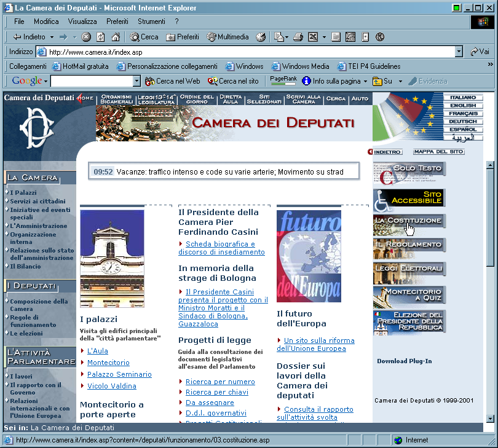Click the Mail envelope toolbar icon
498x448 pixels.
[279, 37]
